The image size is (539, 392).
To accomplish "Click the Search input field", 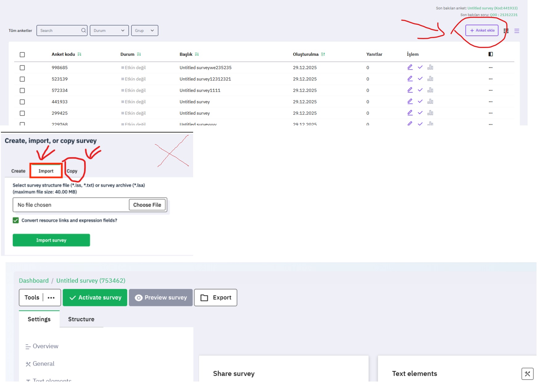I will (x=62, y=31).
